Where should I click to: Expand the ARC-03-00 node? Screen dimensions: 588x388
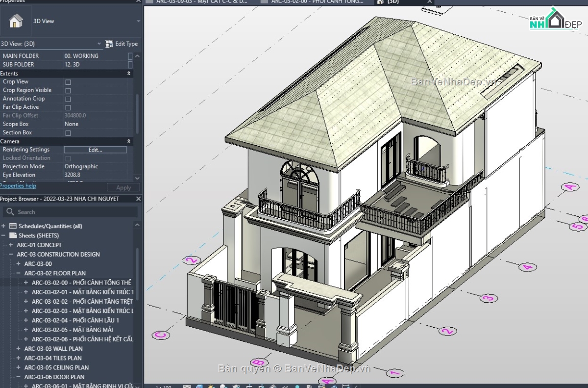pyautogui.click(x=19, y=264)
